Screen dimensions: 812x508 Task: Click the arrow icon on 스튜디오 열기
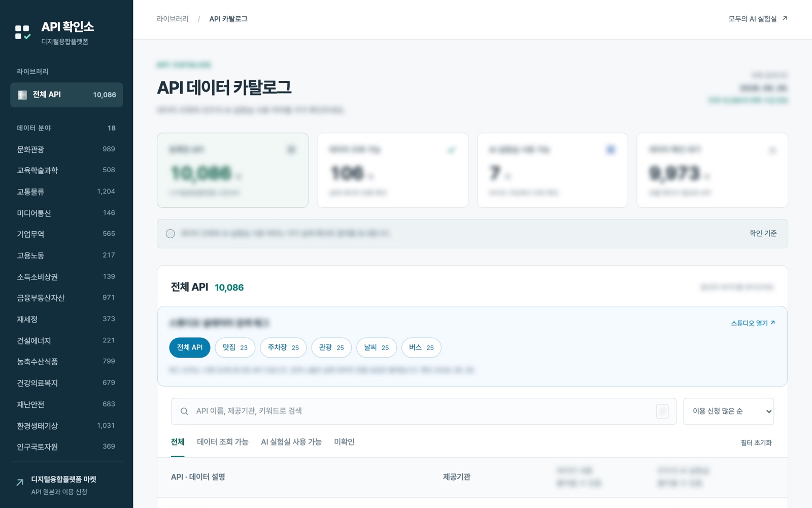click(773, 323)
